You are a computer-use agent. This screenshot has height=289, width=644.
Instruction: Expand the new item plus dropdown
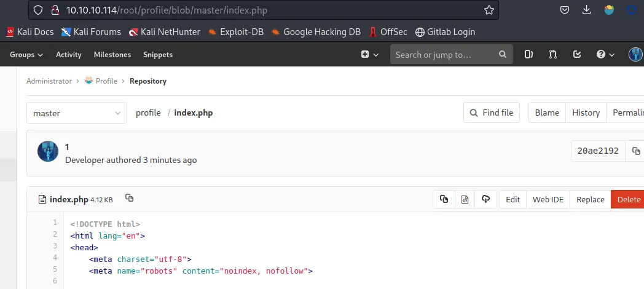(x=369, y=55)
